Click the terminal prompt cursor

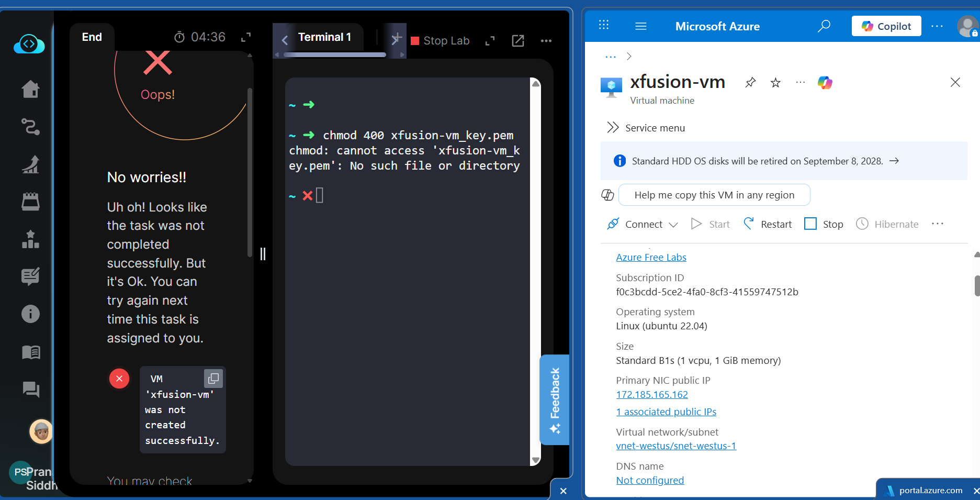pyautogui.click(x=320, y=195)
